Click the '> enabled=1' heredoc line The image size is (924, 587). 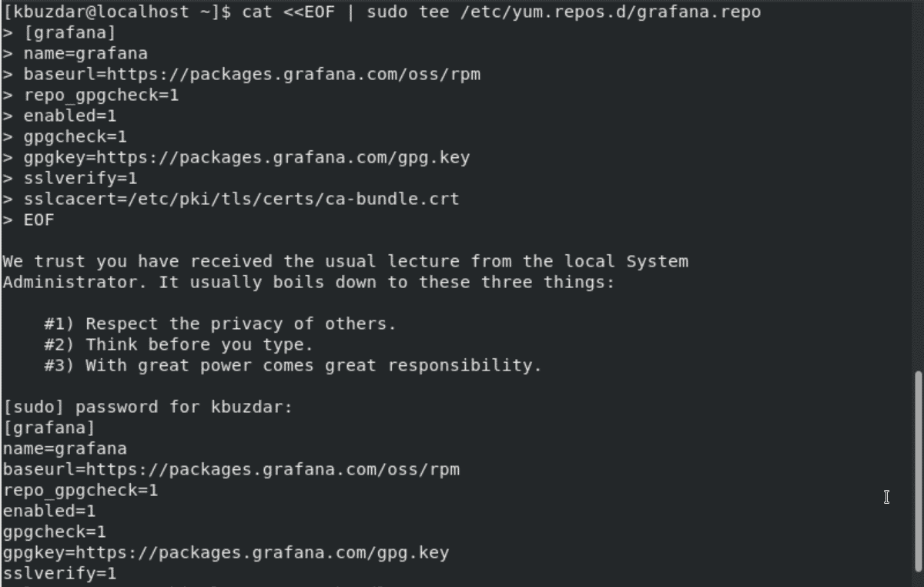point(59,116)
